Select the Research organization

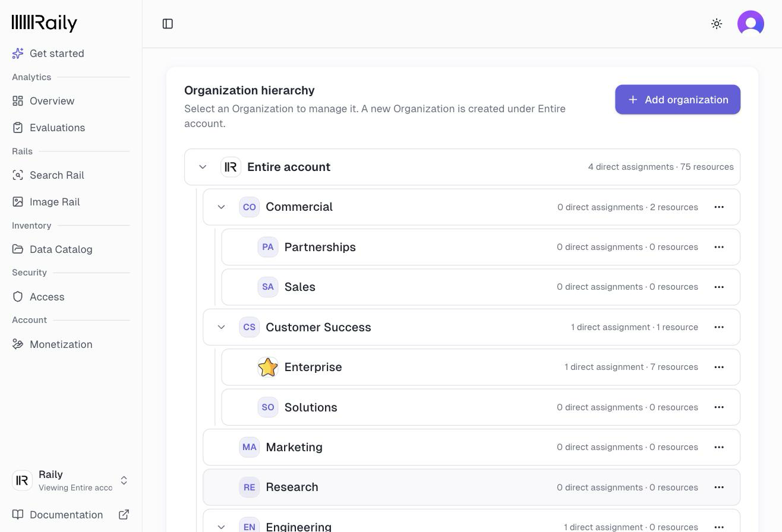click(x=471, y=487)
